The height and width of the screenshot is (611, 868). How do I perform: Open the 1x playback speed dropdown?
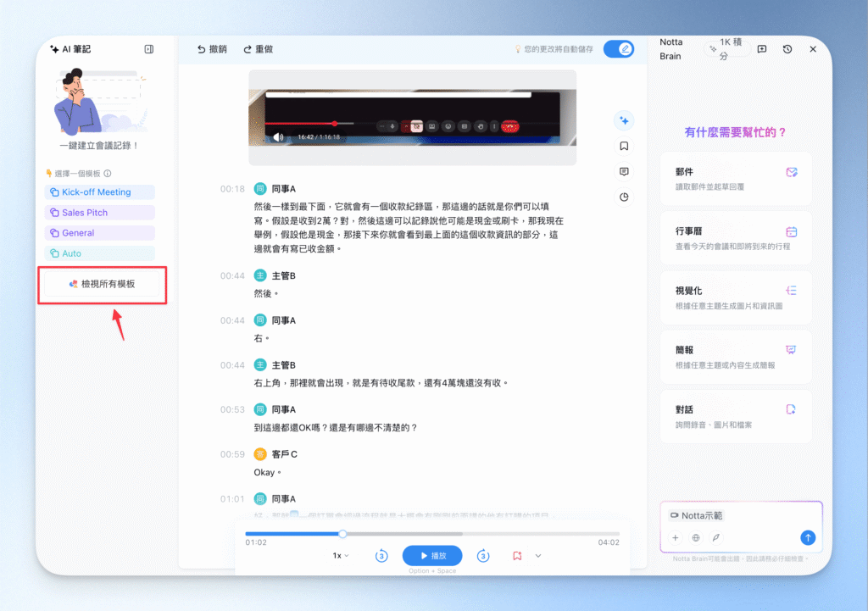(x=341, y=556)
